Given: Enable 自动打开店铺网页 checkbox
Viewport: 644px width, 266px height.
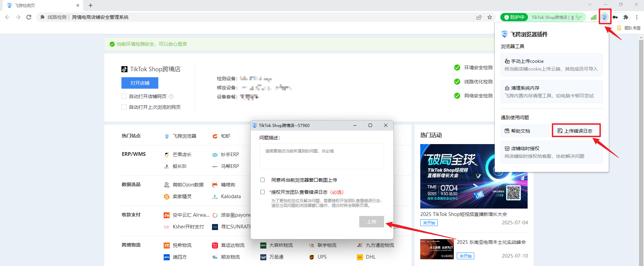Looking at the screenshot, I should tap(124, 96).
